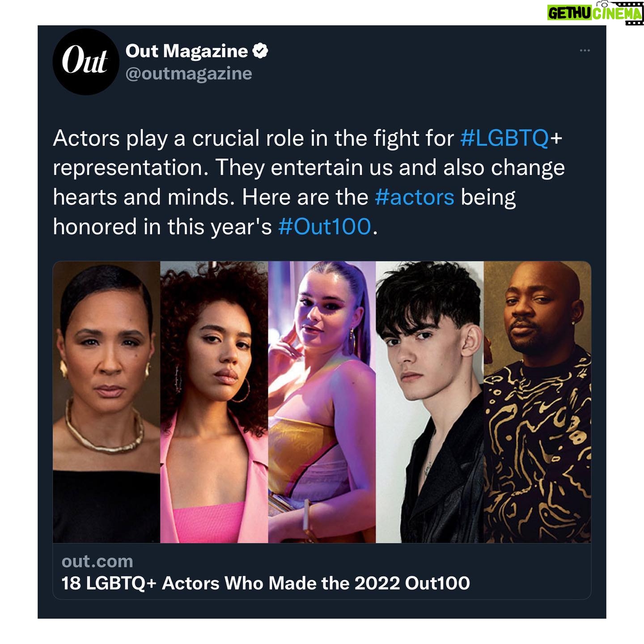Click the photo of woman in pink blazer
Screen dimensions: 644x644
214,402
